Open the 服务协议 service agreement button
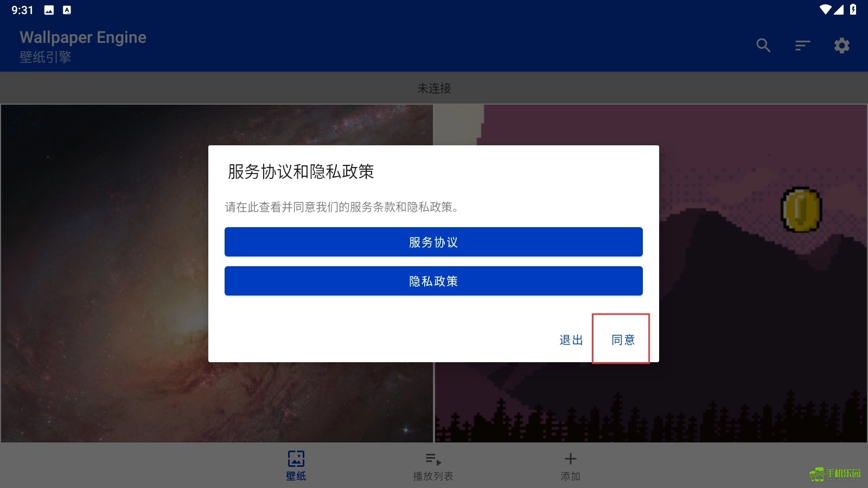Viewport: 868px width, 488px height. click(x=433, y=242)
